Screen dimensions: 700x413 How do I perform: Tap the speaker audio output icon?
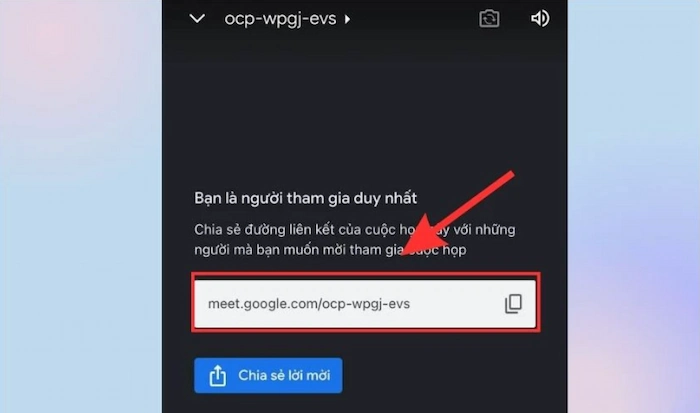click(x=540, y=19)
